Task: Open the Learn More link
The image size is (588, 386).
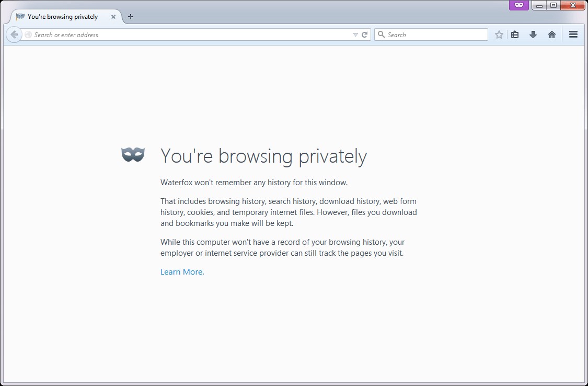Action: [182, 271]
